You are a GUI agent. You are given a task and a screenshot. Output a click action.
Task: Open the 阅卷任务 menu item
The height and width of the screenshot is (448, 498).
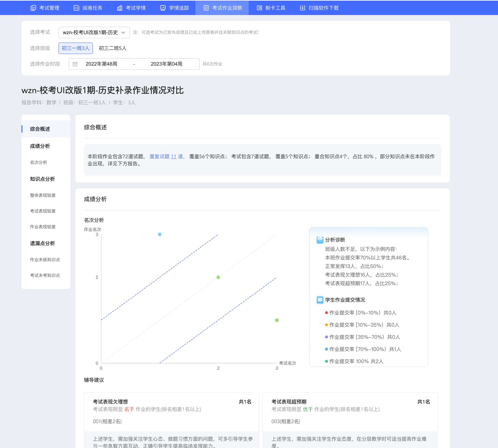[88, 8]
